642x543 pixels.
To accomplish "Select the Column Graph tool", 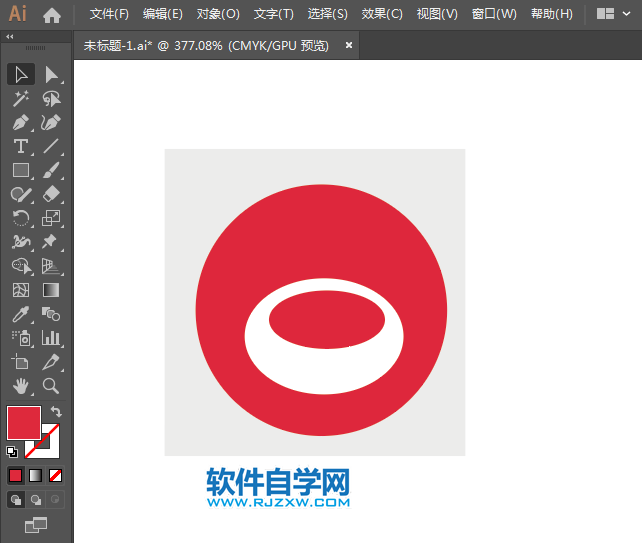I will pos(51,338).
